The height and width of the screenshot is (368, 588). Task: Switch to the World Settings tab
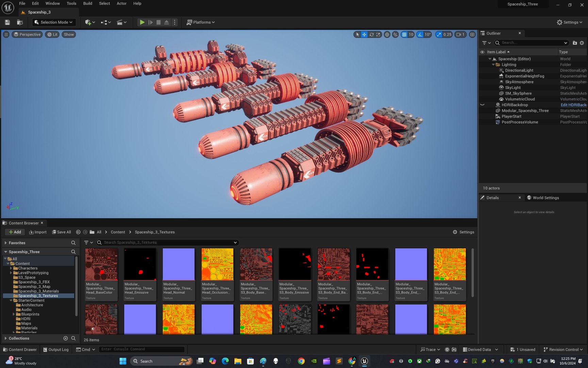tap(543, 198)
